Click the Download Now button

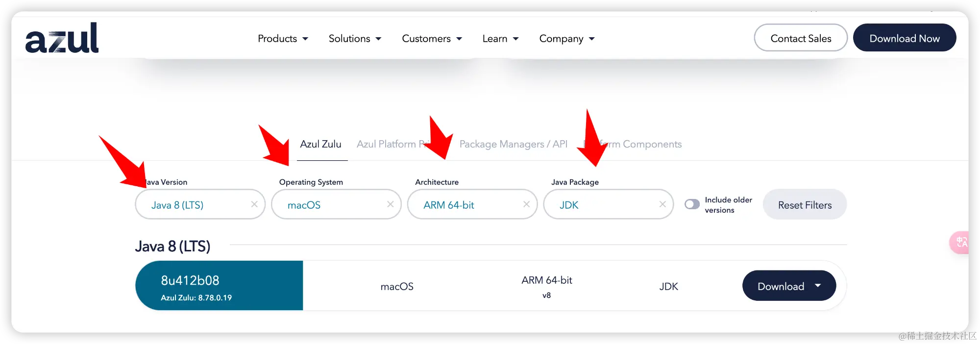[x=905, y=38]
